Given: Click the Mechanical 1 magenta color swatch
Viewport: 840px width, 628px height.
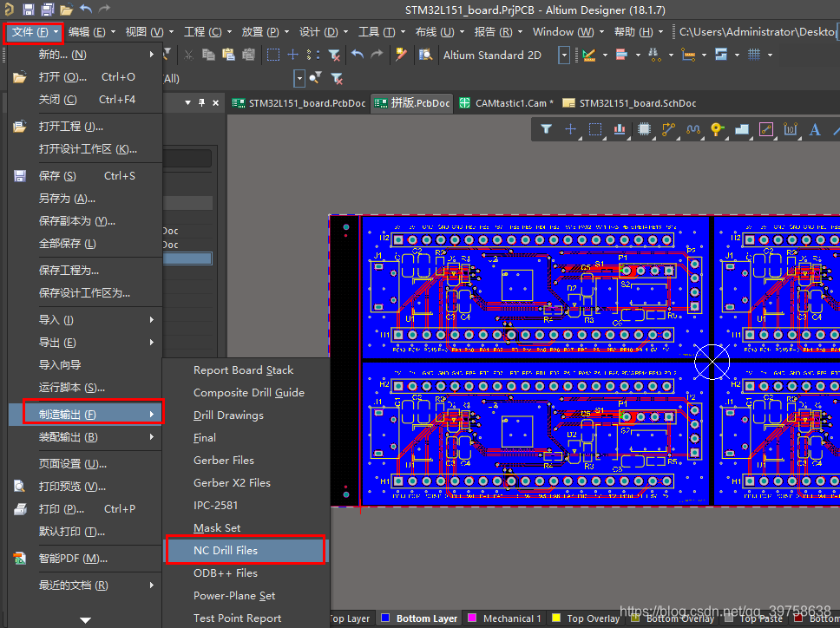Looking at the screenshot, I should pyautogui.click(x=472, y=618).
